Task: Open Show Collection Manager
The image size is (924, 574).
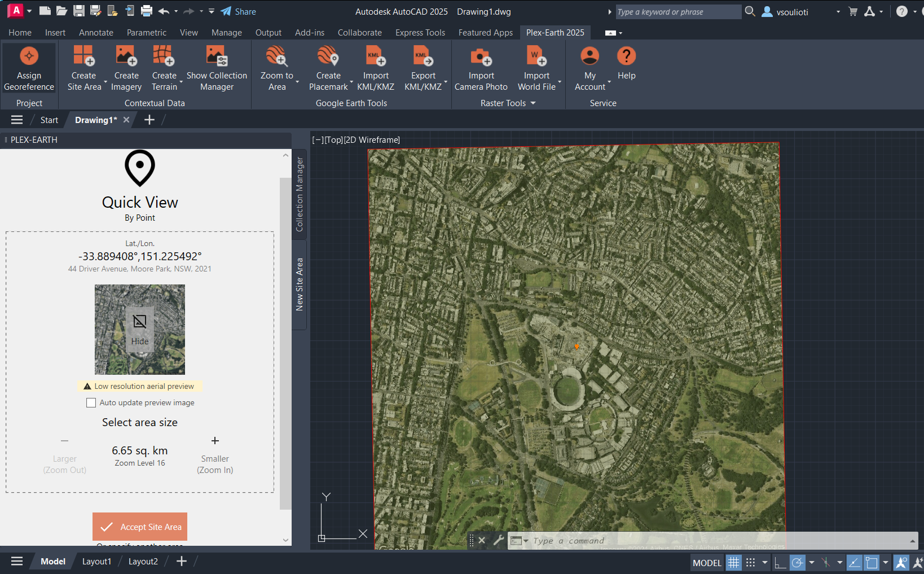Action: pyautogui.click(x=217, y=68)
